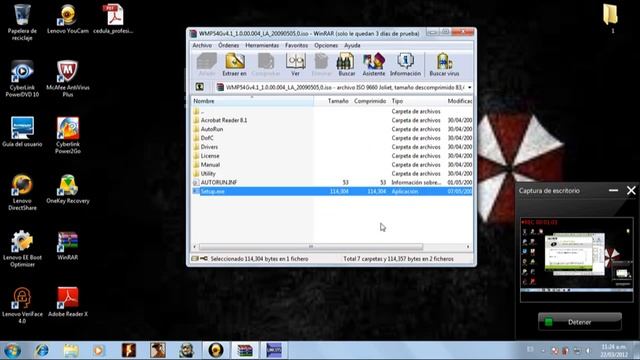The width and height of the screenshot is (640, 360).
Task: Open Lenovo YouCam desktop icon
Action: coord(68,19)
